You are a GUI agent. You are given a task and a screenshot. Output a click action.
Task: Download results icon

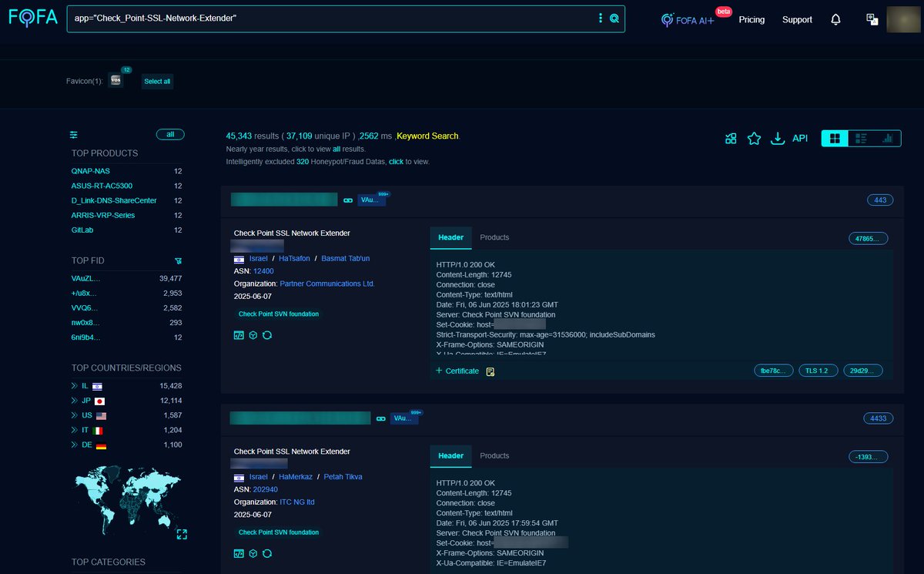coord(778,139)
